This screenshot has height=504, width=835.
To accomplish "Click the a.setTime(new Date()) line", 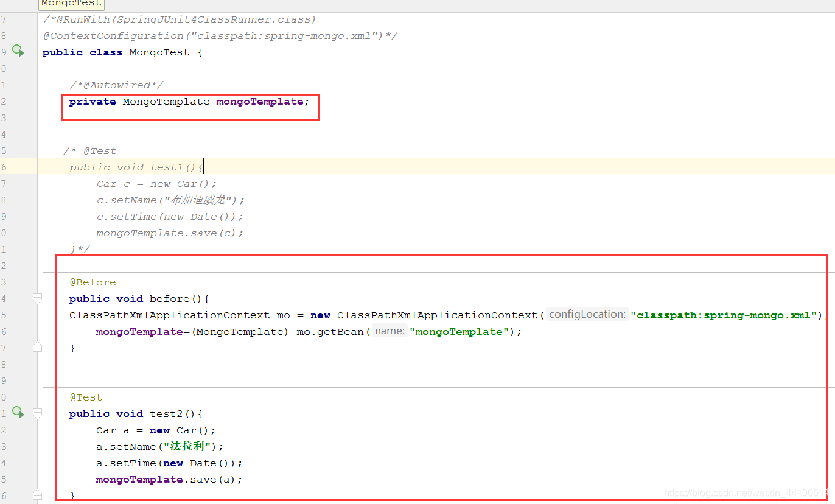I will pos(169,463).
